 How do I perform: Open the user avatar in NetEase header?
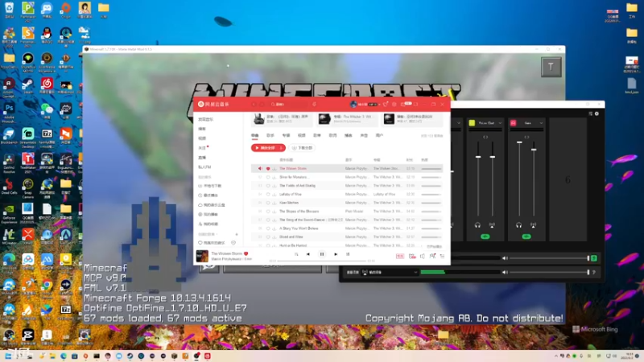(x=353, y=105)
